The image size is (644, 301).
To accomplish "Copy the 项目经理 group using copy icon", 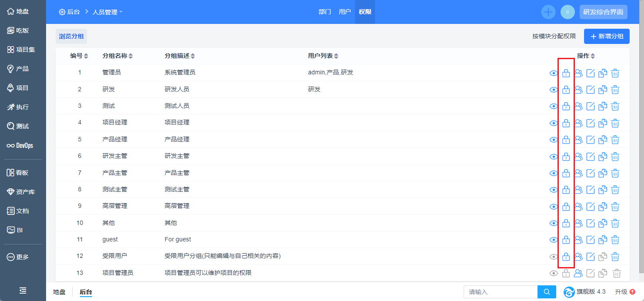I will [x=603, y=123].
